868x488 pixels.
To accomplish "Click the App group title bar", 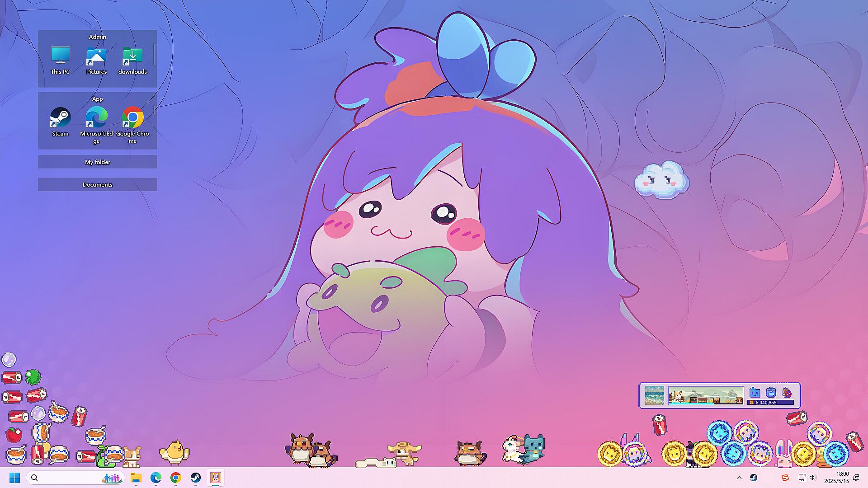I will [x=97, y=99].
